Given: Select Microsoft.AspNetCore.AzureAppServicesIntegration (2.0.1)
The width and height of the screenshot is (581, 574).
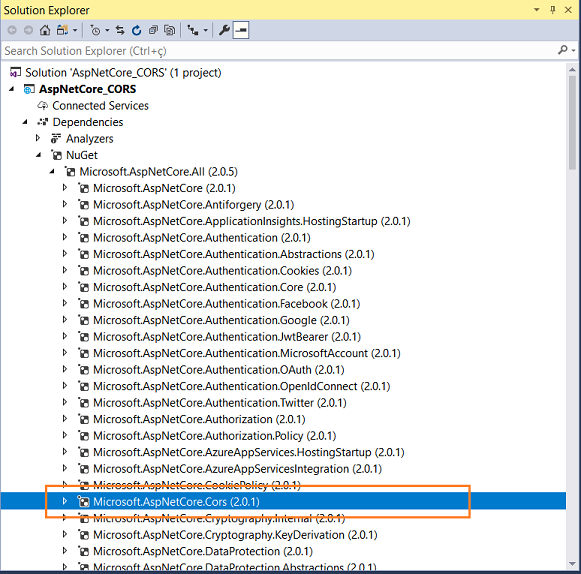Looking at the screenshot, I should pyautogui.click(x=238, y=469).
